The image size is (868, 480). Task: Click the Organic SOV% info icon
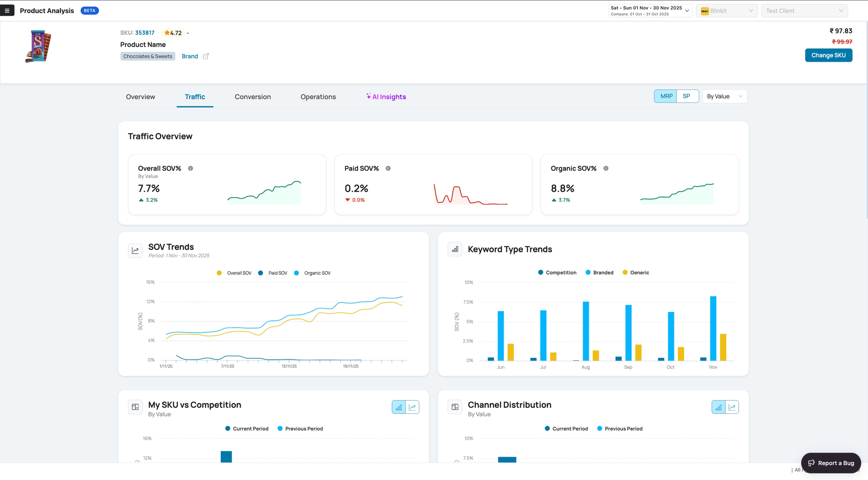click(x=606, y=168)
